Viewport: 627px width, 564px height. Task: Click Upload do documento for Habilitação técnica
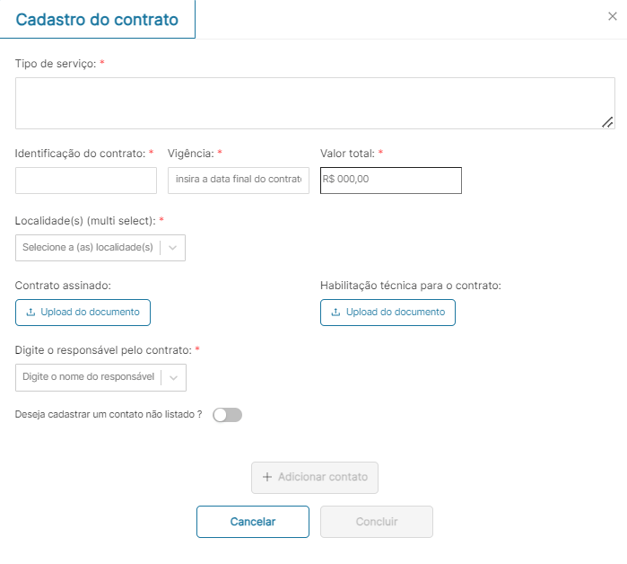click(388, 312)
